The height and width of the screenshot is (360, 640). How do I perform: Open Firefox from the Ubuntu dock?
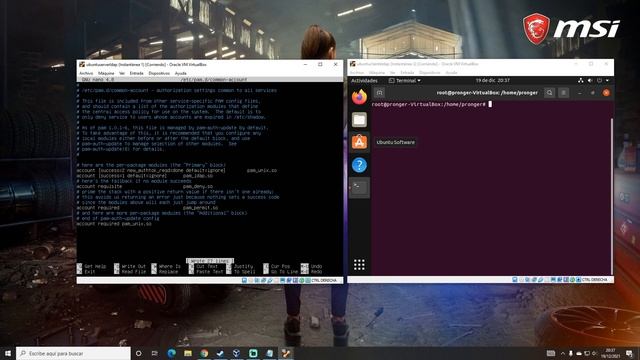359,97
